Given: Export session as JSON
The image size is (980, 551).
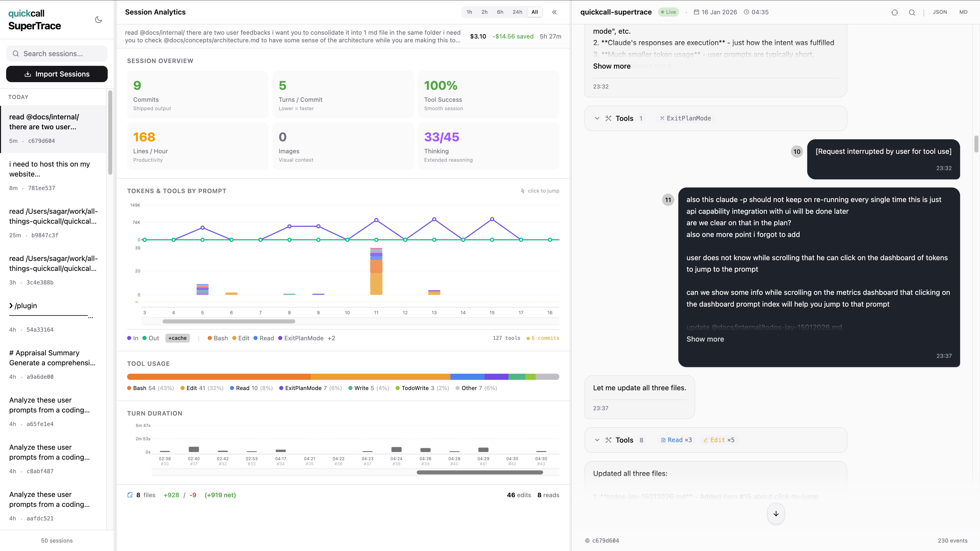Looking at the screenshot, I should coord(940,12).
